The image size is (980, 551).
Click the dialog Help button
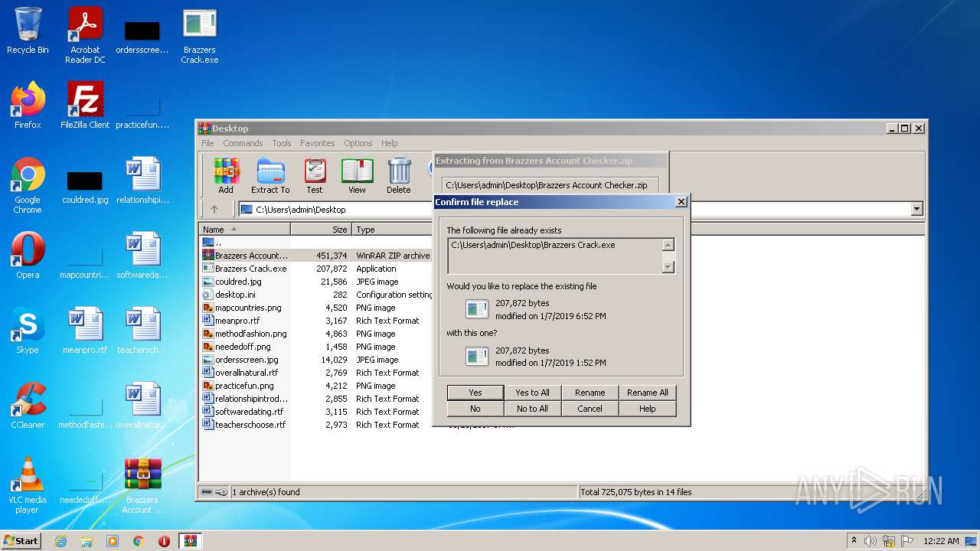coord(647,409)
